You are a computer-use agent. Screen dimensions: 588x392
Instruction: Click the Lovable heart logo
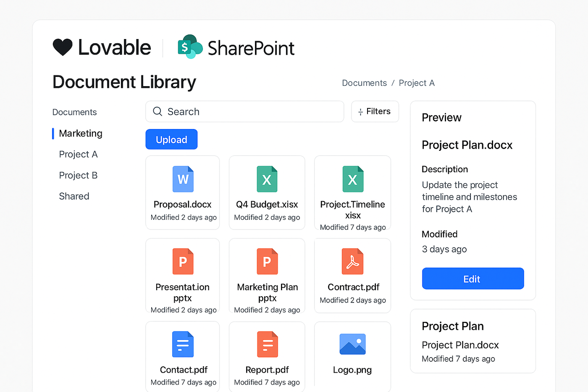click(x=63, y=47)
